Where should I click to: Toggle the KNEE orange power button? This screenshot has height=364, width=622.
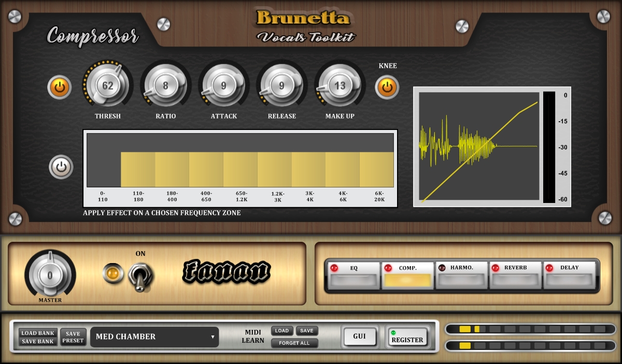(x=387, y=88)
